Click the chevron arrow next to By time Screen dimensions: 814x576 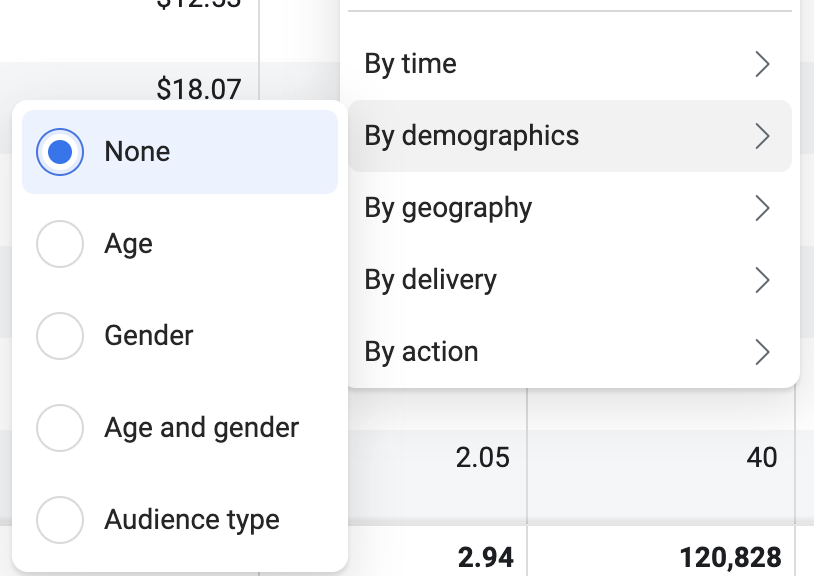762,64
